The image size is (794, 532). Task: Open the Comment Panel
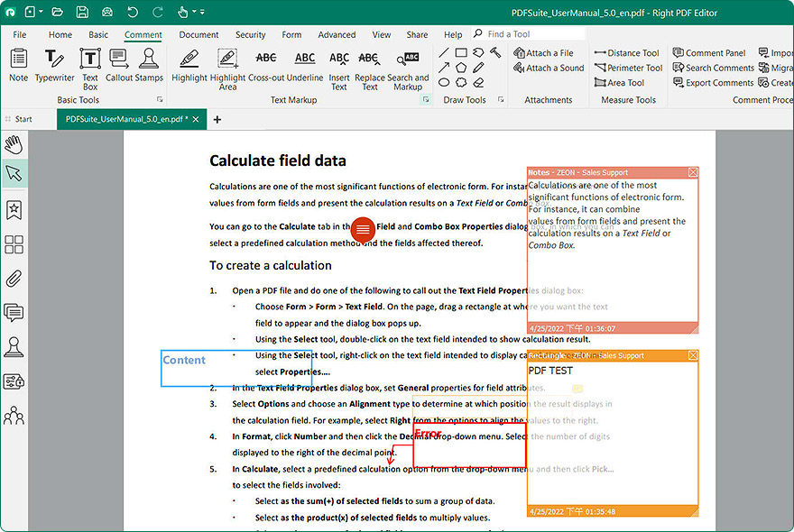point(709,52)
